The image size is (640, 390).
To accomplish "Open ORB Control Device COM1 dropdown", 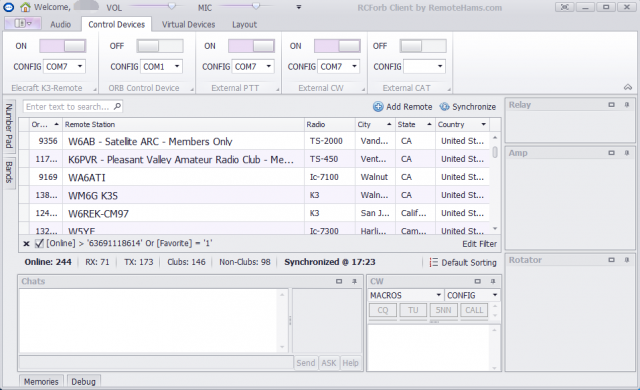I will pos(177,66).
